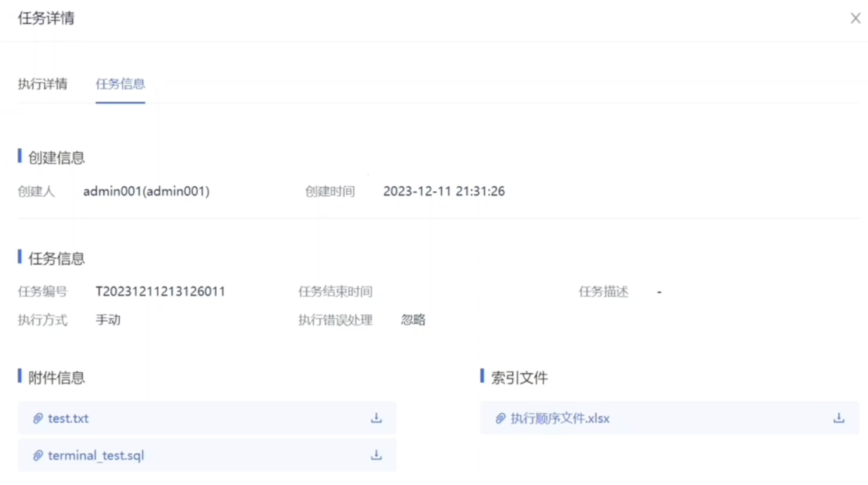Image resolution: width=868 pixels, height=485 pixels.
Task: Click the 执行错误处理 value 忽略
Action: pos(414,320)
